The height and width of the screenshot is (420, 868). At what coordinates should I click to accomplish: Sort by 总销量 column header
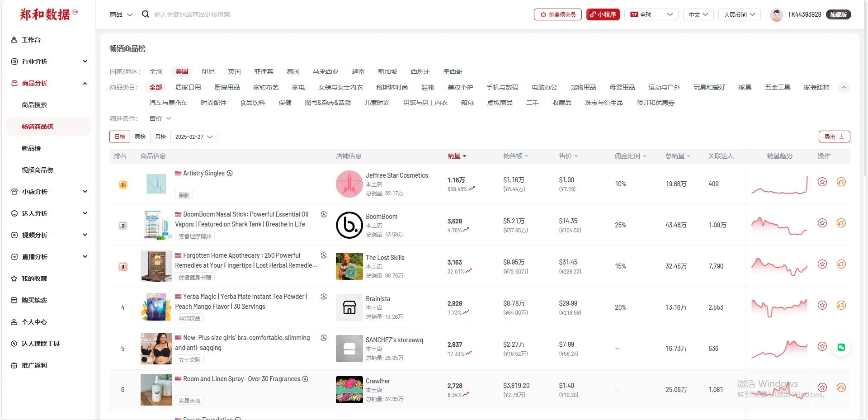[x=678, y=156]
